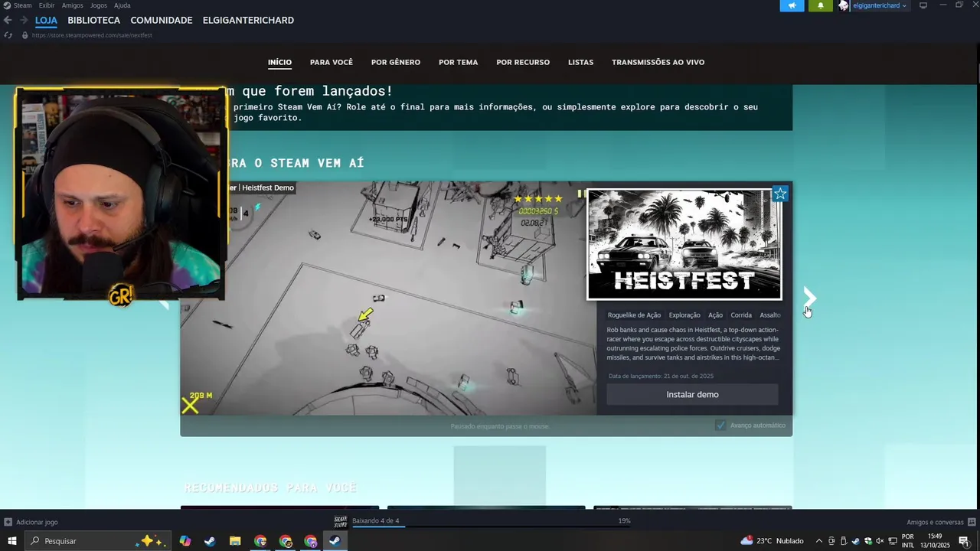Toggle the Avanço automático checkbox
Screen dimensions: 980x551
[720, 425]
